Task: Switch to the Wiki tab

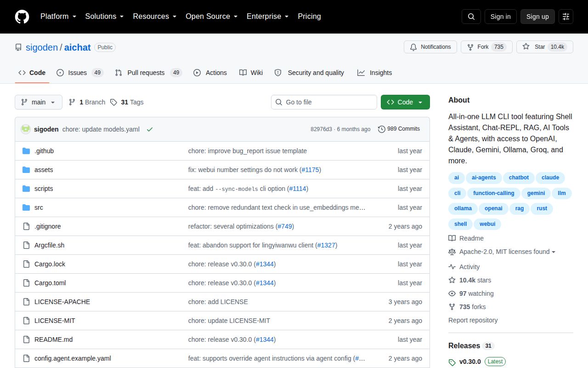Action: (251, 73)
